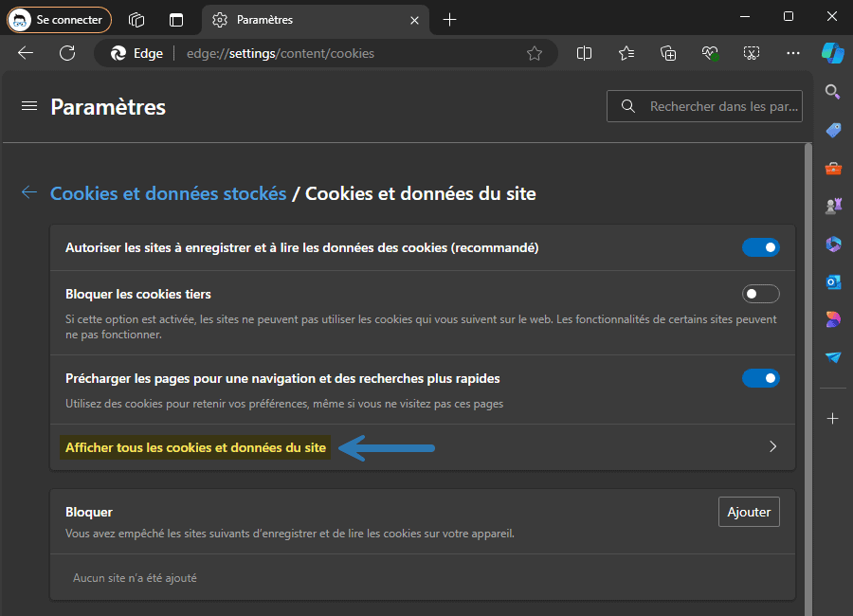
Task: Search in Rechercher dans les paramètres field
Action: (704, 106)
